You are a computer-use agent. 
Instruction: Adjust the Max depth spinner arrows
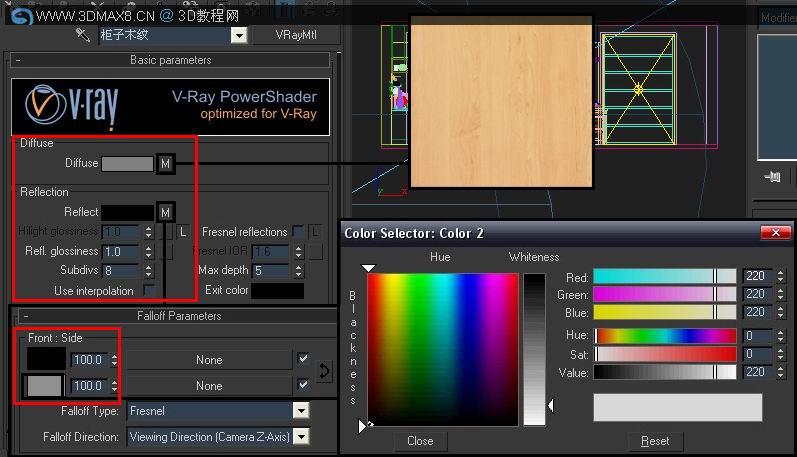pos(298,270)
